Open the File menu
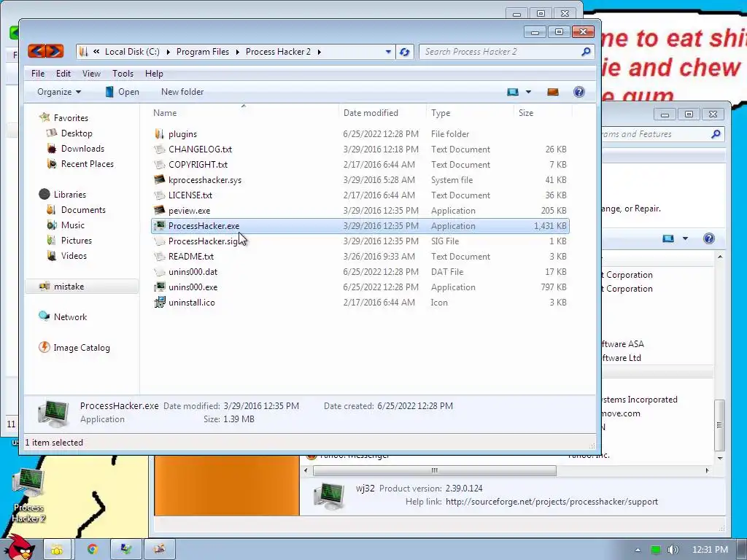747x560 pixels. 38,74
